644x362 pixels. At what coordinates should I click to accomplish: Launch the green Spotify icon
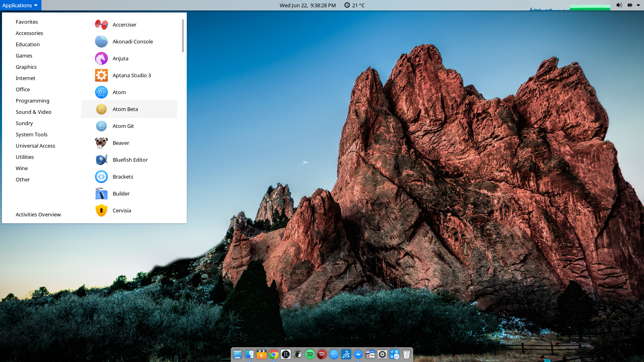(310, 354)
